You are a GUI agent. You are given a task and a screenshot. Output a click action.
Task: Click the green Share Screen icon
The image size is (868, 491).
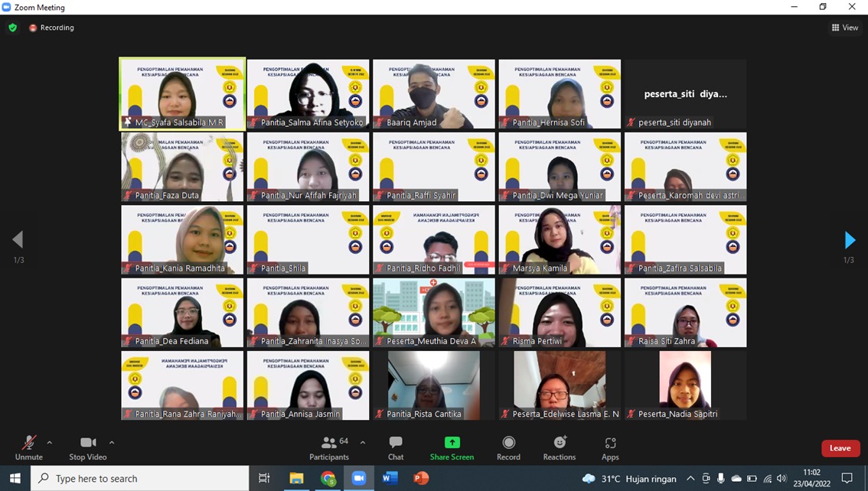click(x=452, y=443)
